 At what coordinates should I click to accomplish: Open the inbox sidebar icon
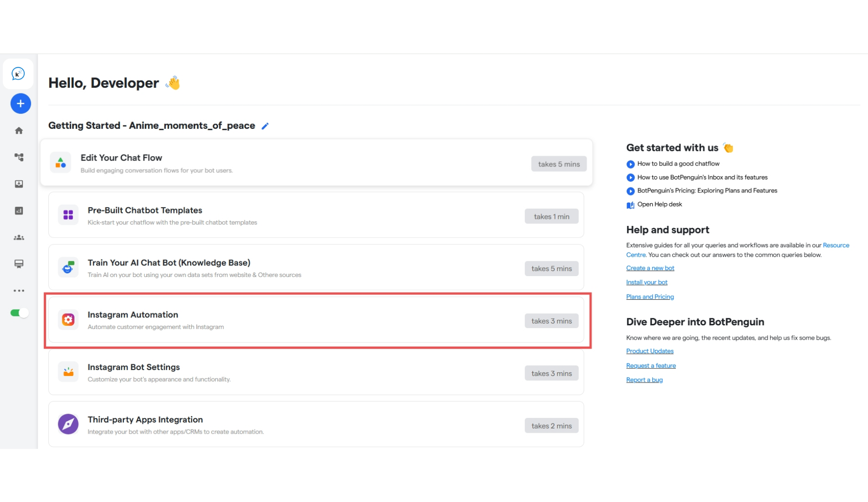pos(19,184)
